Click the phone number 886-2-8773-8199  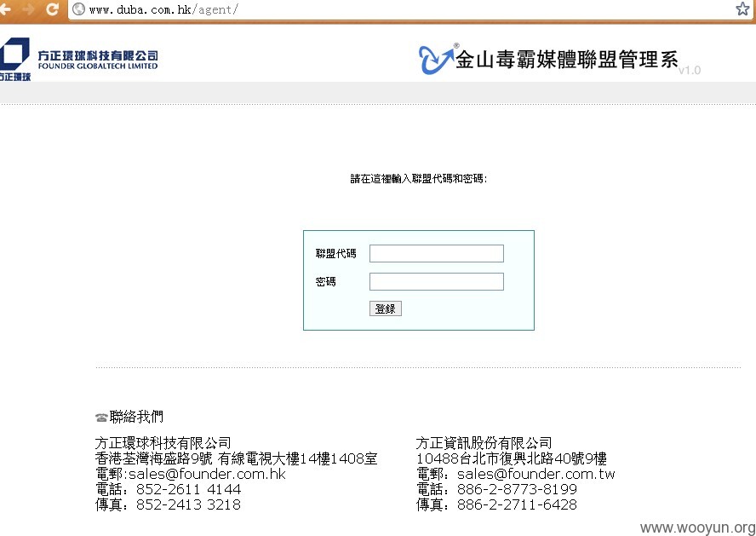click(x=517, y=489)
